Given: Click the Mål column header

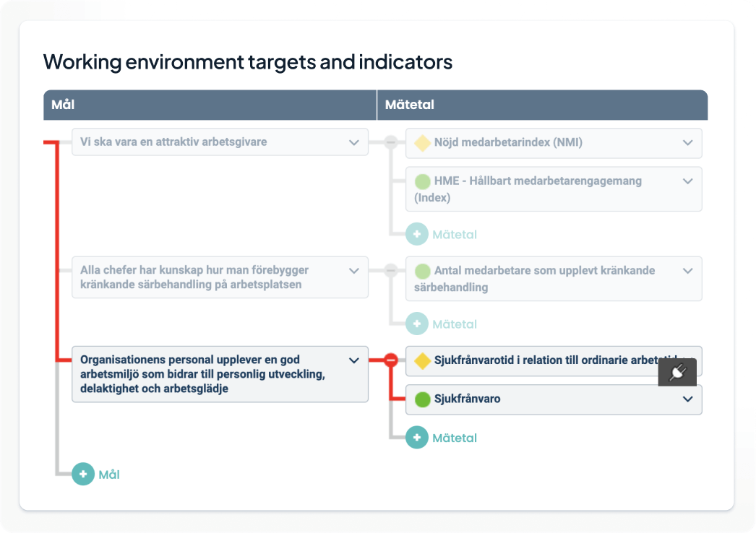Looking at the screenshot, I should pos(210,105).
